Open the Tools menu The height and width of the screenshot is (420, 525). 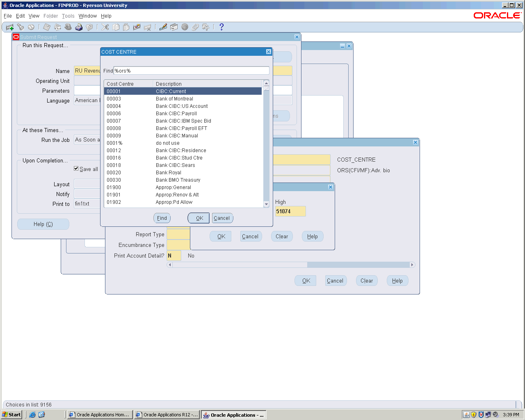pos(68,16)
